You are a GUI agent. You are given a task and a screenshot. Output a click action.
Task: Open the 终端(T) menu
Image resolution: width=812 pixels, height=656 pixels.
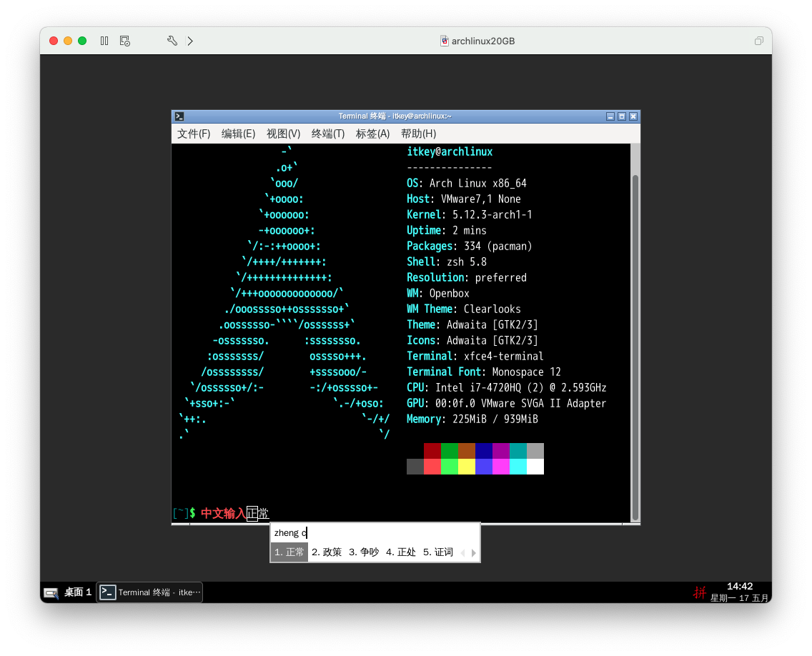pos(328,134)
